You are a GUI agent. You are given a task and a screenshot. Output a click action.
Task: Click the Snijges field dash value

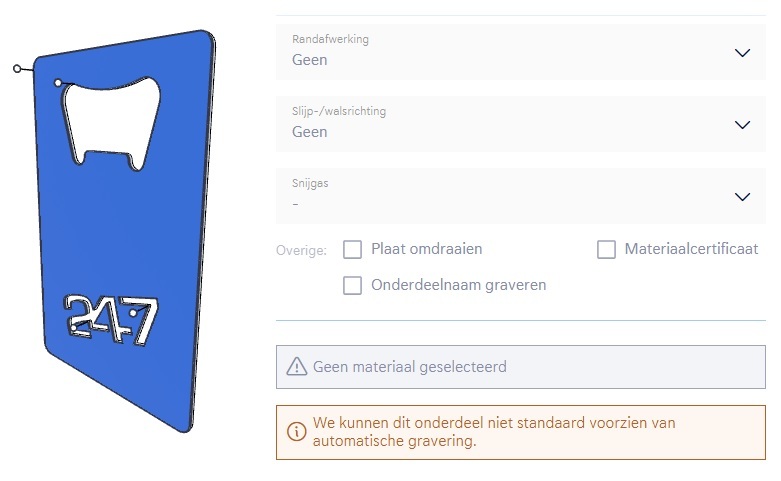(296, 204)
